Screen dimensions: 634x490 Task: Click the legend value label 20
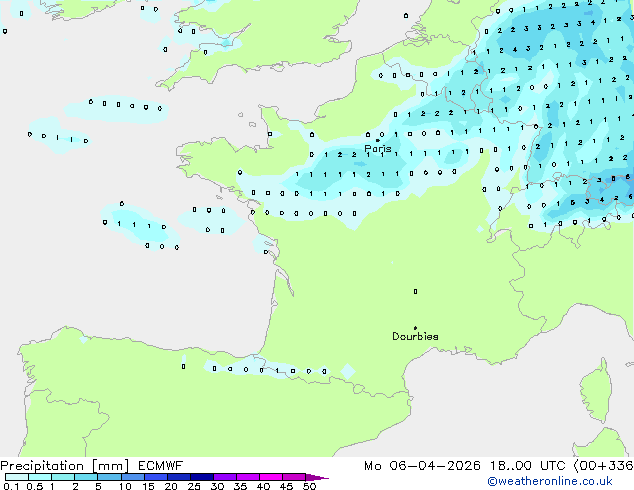[171, 486]
